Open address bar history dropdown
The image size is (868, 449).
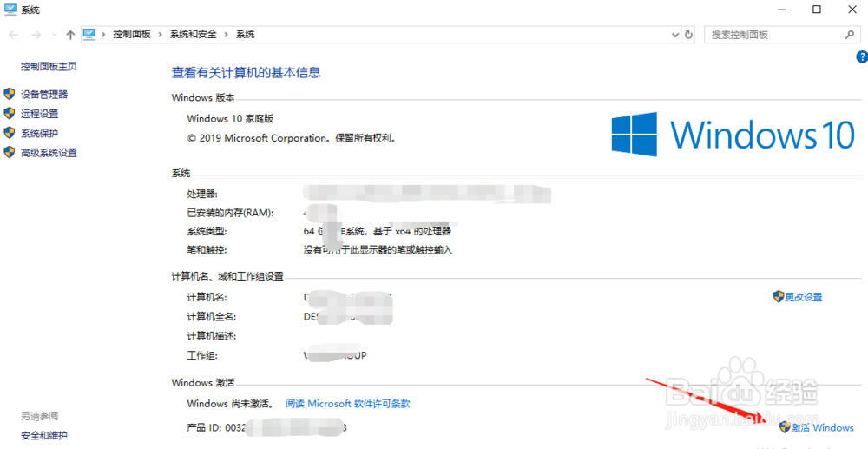[x=674, y=35]
